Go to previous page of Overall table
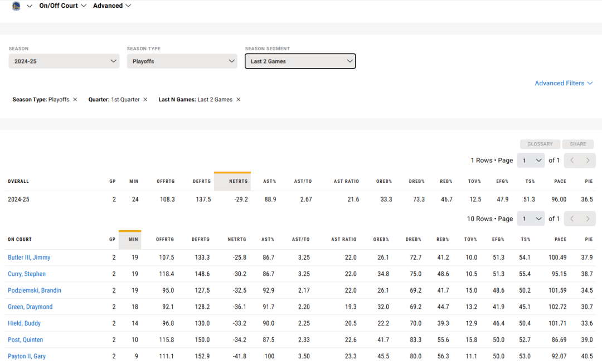Viewport: 602px width, 364px height. (572, 160)
